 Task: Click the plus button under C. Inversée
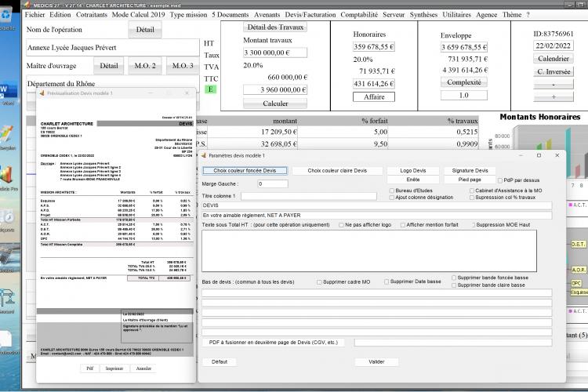tap(554, 96)
